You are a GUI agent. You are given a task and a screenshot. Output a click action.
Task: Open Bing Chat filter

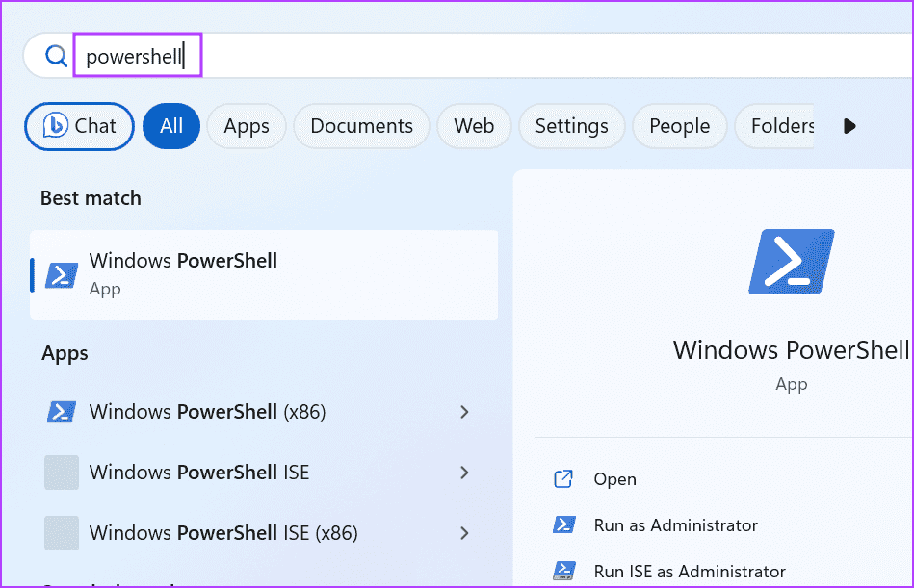(79, 126)
